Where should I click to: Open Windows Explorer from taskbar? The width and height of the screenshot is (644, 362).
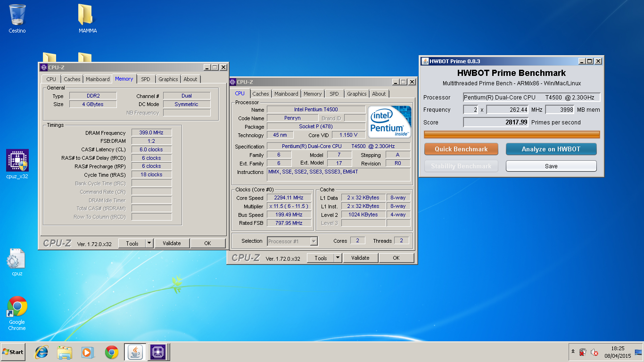tap(65, 352)
